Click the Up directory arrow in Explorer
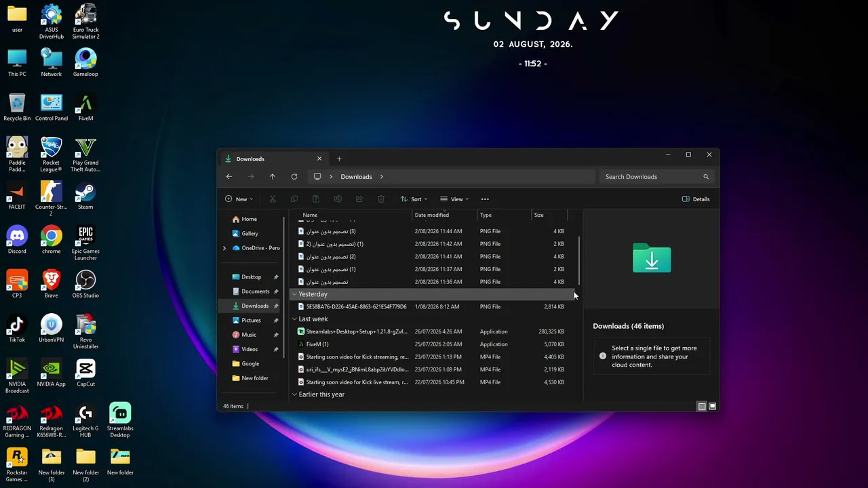The width and height of the screenshot is (868, 488). (273, 177)
